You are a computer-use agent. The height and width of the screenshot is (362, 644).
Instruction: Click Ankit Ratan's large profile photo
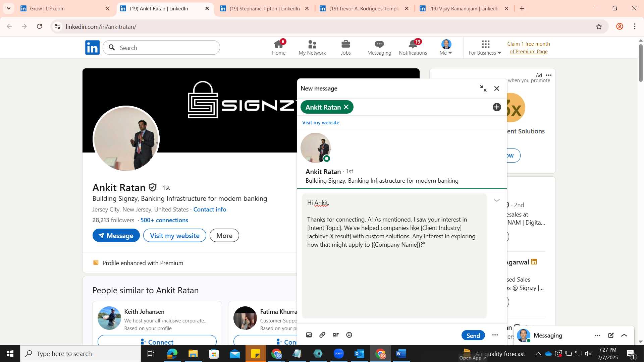click(x=126, y=139)
